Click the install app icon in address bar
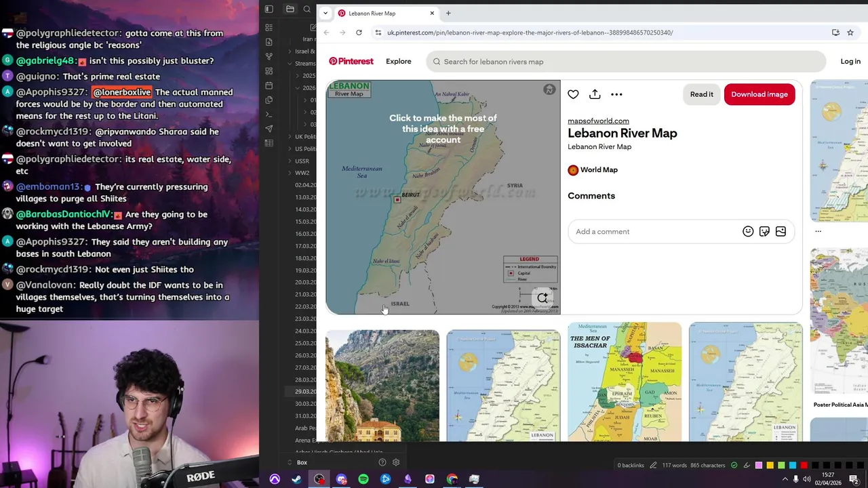 835,33
